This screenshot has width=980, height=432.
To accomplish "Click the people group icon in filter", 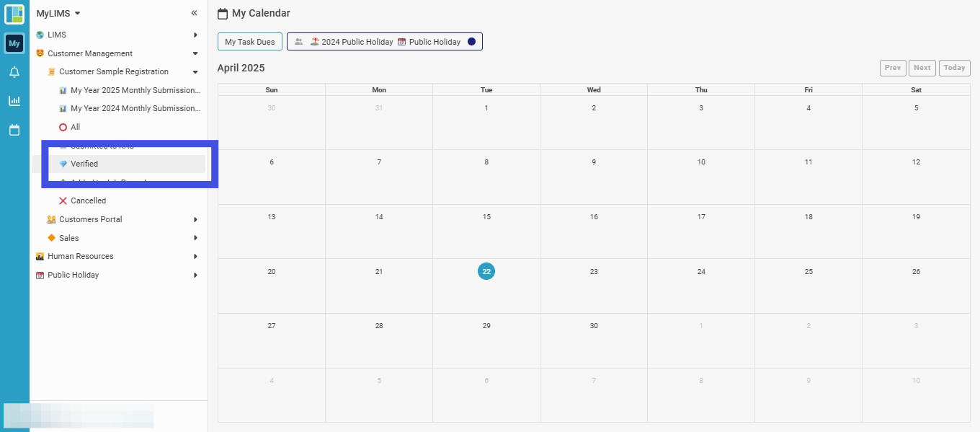I will (x=298, y=42).
